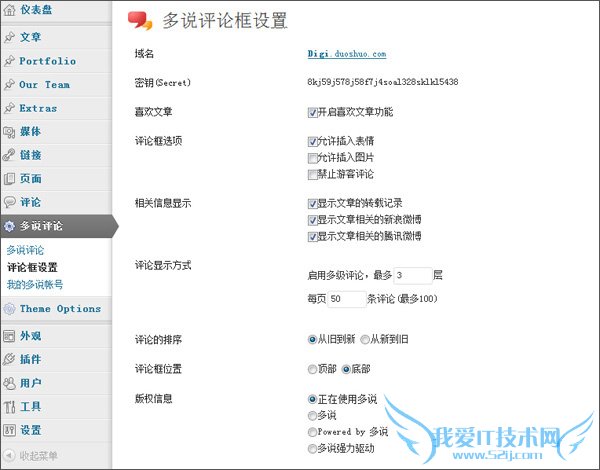Viewport: 600px width, 470px height.
Task: Click the pin icon beside Our Team
Action: tap(10, 85)
